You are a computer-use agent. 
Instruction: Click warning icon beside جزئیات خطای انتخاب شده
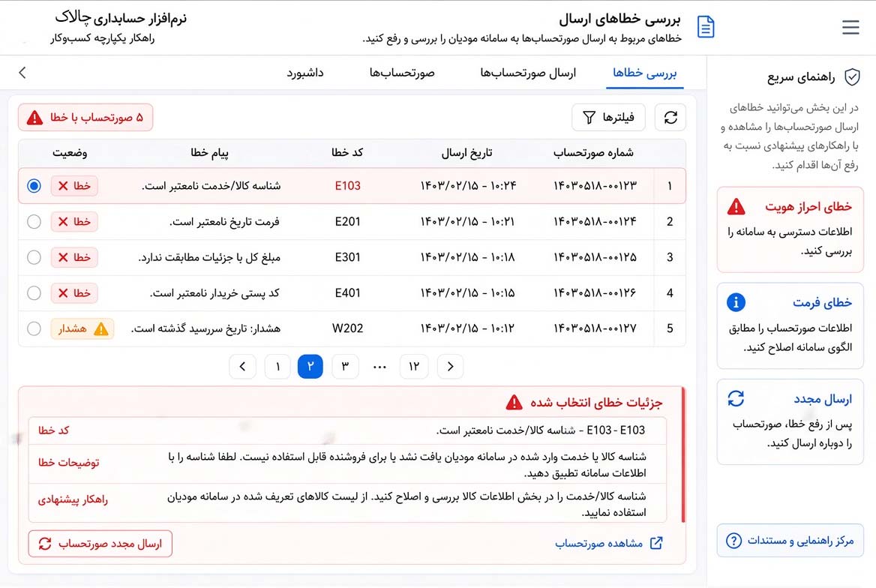[x=514, y=403]
